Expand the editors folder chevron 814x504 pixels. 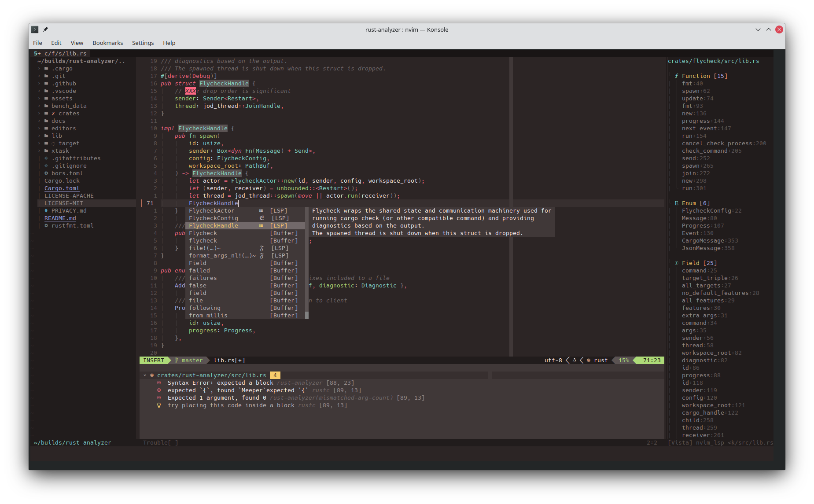(39, 129)
